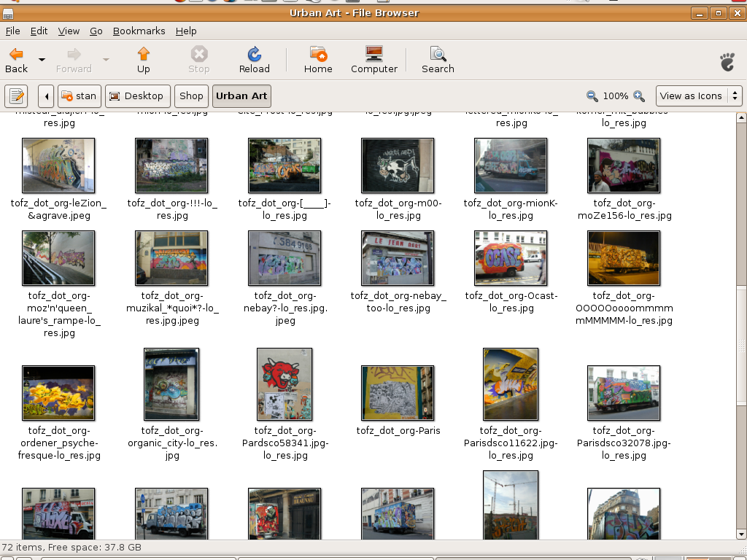Viewport: 747px width, 560px height.
Task: Open the View as Icons dropdown
Action: click(699, 96)
